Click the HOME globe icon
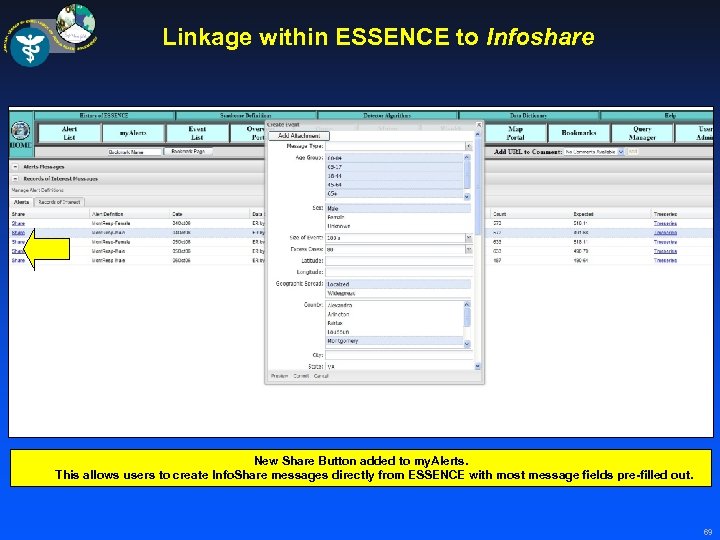This screenshot has width=720, height=540. pyautogui.click(x=20, y=131)
